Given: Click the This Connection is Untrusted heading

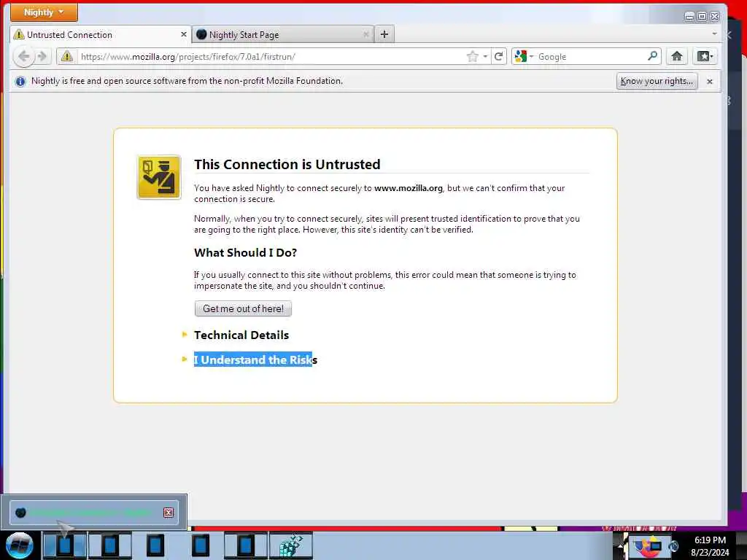Looking at the screenshot, I should tap(287, 164).
